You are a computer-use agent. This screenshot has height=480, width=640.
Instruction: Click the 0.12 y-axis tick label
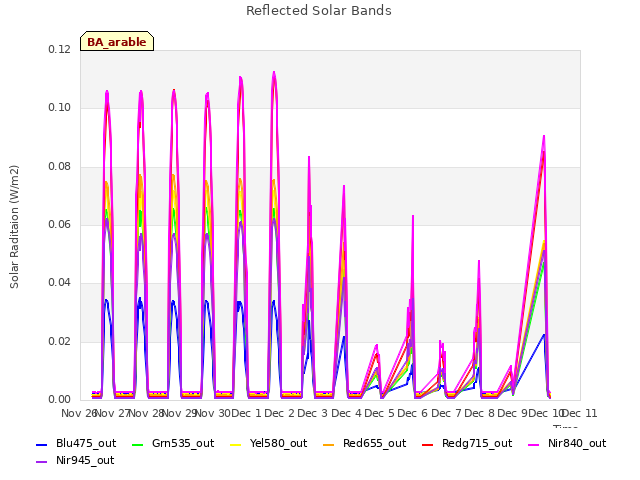[60, 49]
